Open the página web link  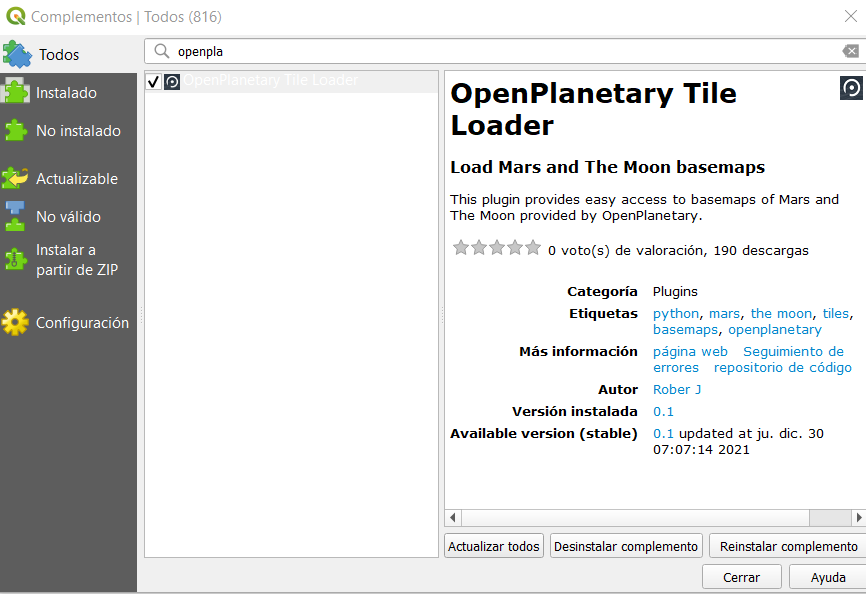pos(690,351)
